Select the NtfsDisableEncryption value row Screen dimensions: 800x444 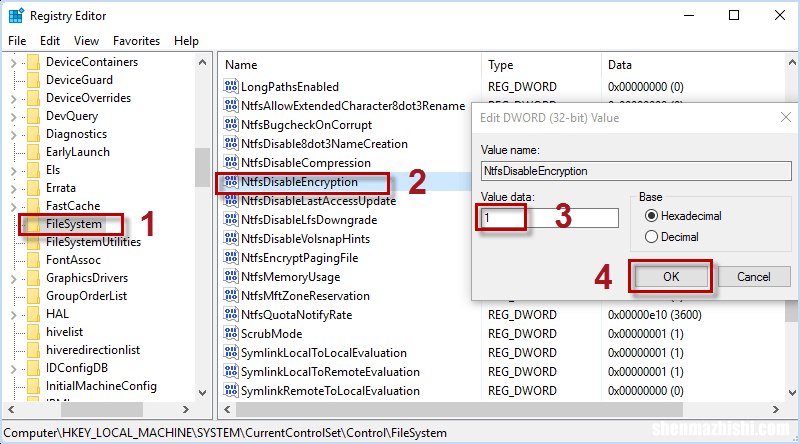(299, 182)
